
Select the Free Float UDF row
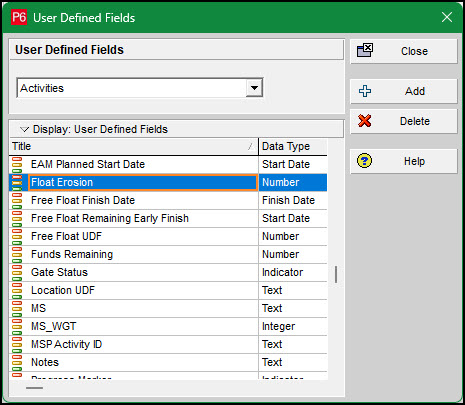[x=168, y=236]
